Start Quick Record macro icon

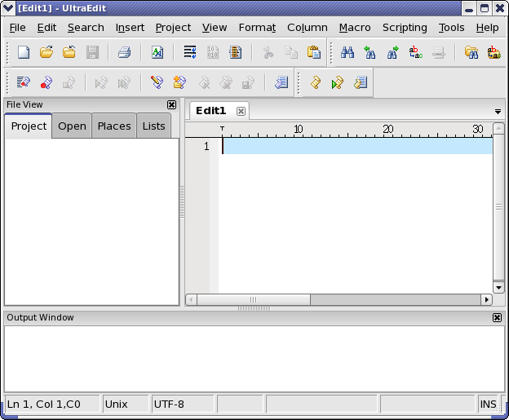tap(46, 82)
